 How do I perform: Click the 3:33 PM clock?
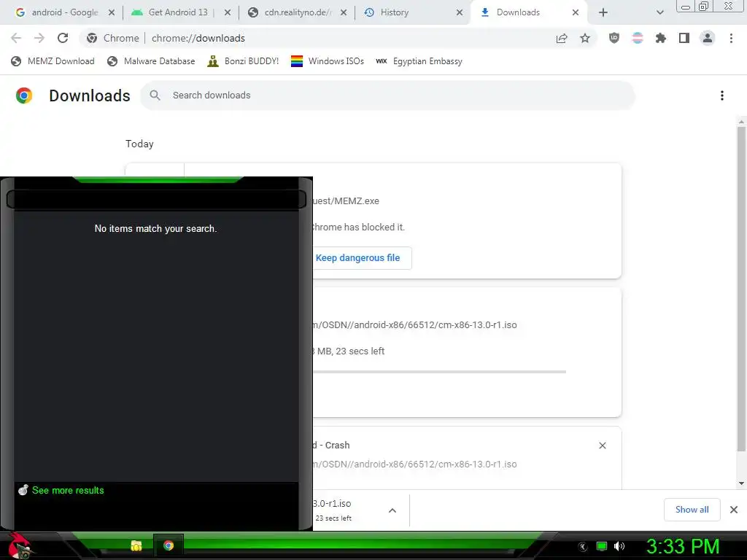click(x=683, y=547)
